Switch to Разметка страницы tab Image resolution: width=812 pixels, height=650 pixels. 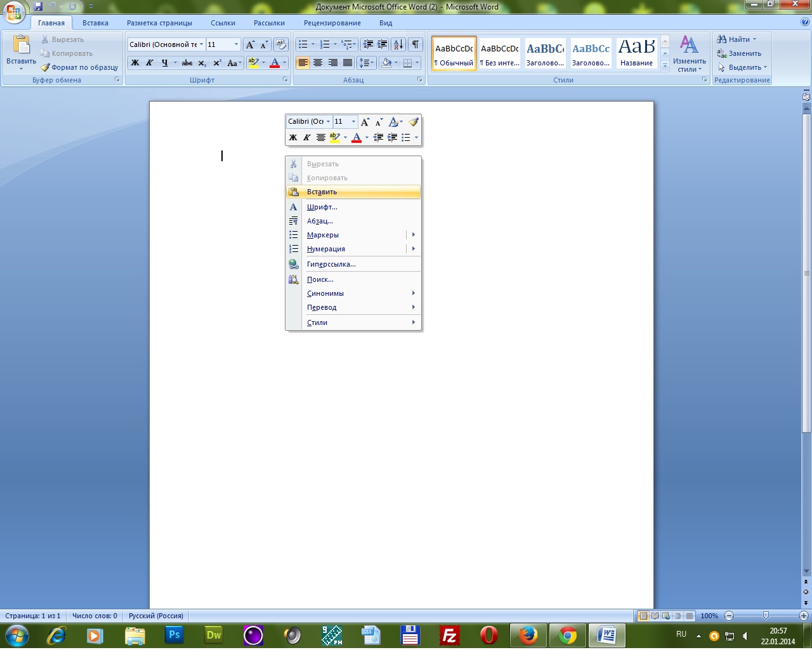(159, 23)
